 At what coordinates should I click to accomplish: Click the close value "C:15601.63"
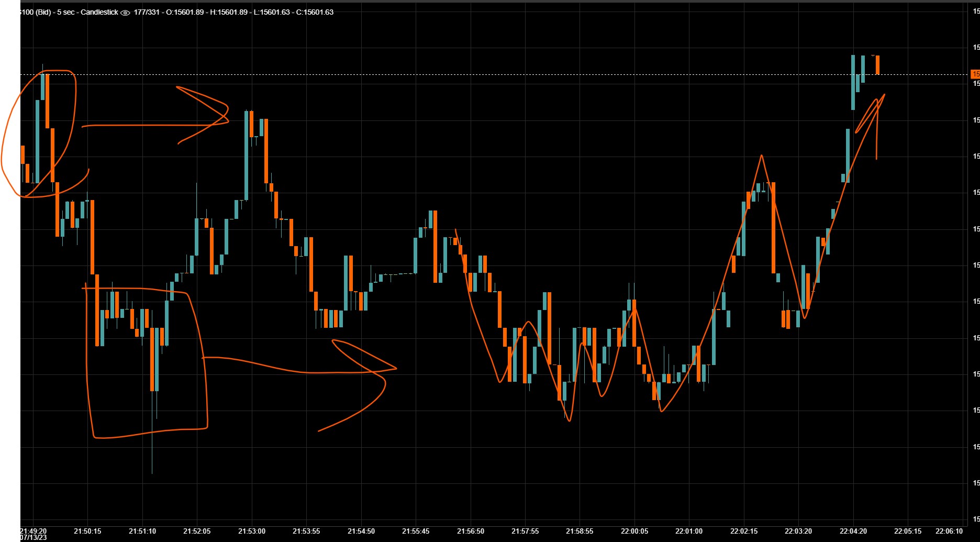tap(315, 12)
